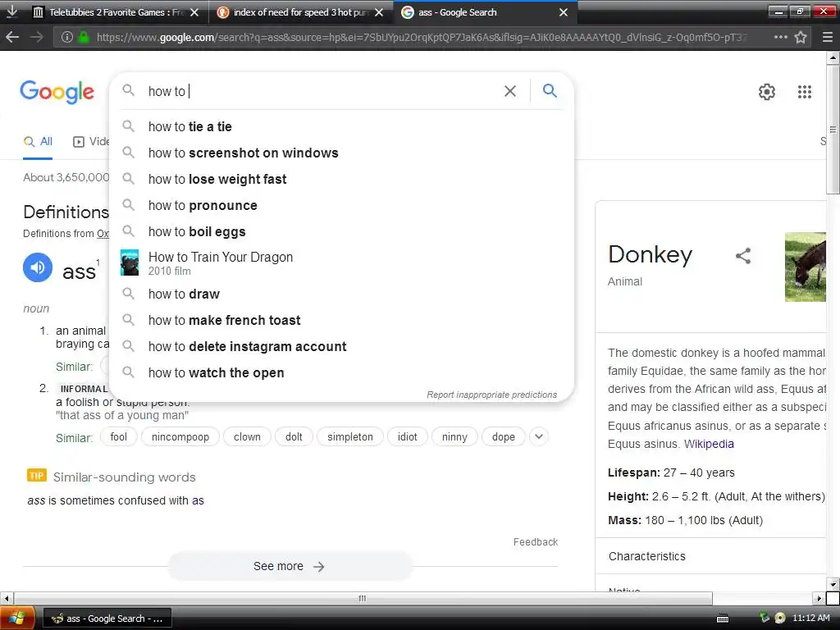840x630 pixels.
Task: Close the index of need for speed tab
Action: click(379, 11)
